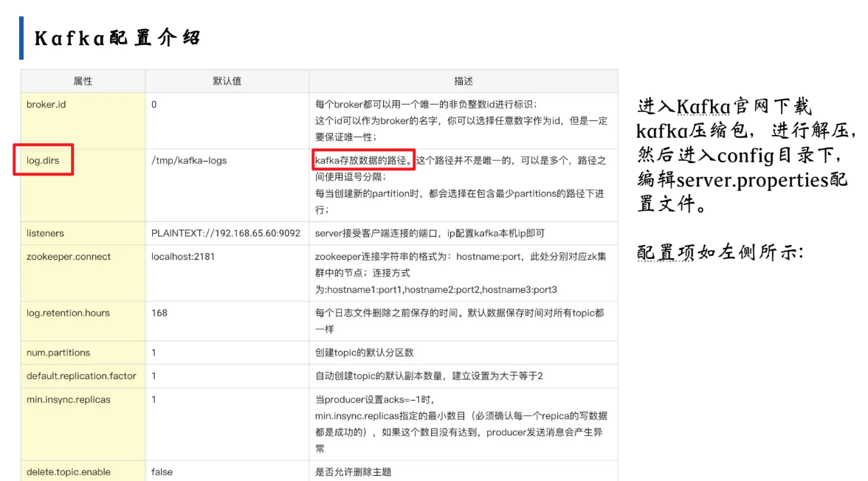
Task: Click the default value "168"
Action: [159, 313]
